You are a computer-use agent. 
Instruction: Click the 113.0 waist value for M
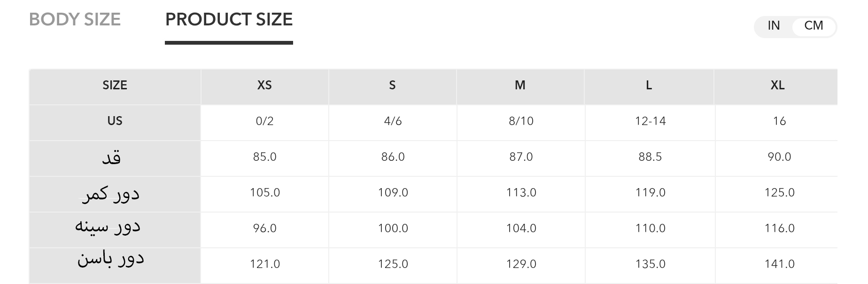[x=521, y=193]
